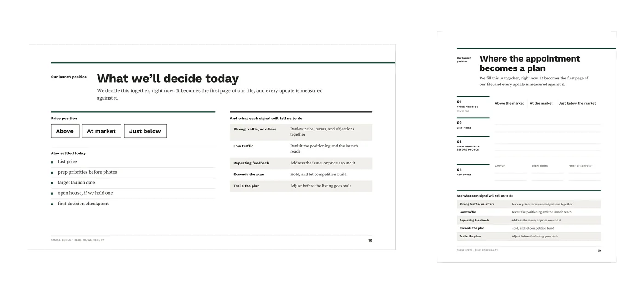The image size is (644, 294).
Task: Click "Hold, and let competition build" on slide 10
Action: [318, 175]
